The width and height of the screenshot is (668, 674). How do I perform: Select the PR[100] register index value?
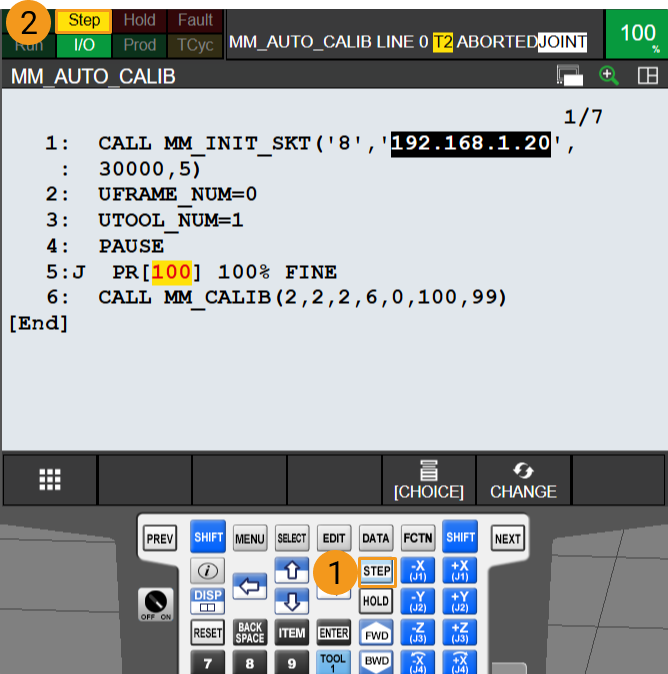pyautogui.click(x=172, y=273)
